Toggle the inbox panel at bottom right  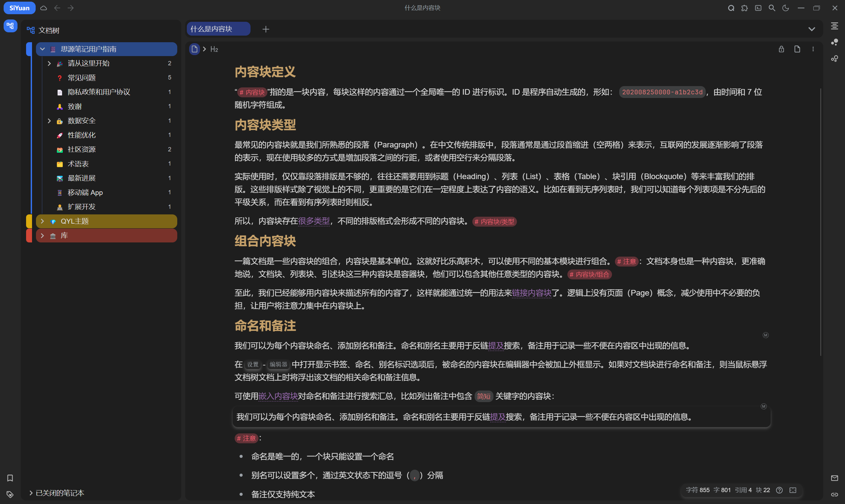click(x=835, y=478)
